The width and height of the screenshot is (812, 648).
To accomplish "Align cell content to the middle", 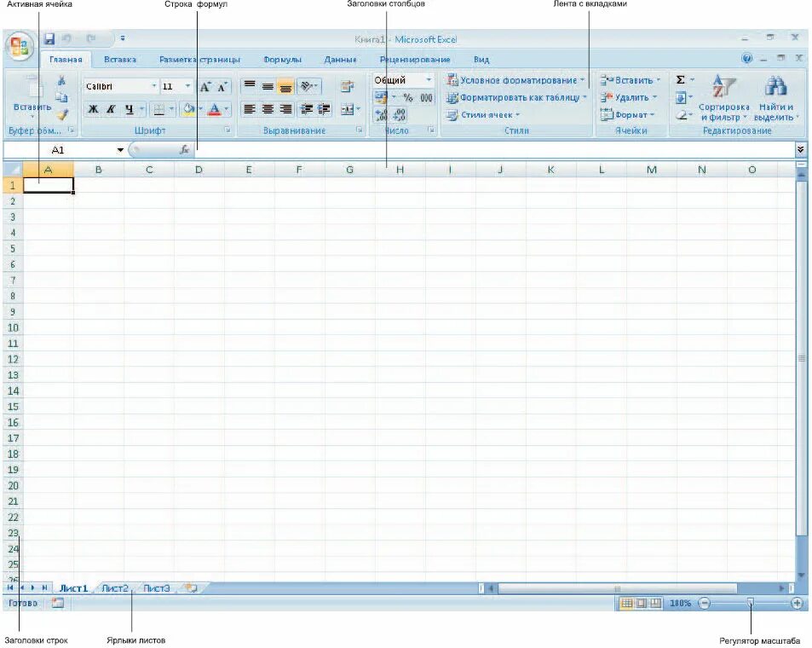I will pos(268,86).
